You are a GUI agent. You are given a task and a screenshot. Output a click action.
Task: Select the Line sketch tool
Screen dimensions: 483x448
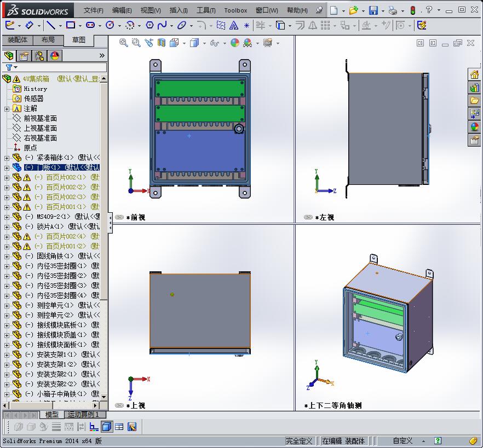tap(51, 25)
